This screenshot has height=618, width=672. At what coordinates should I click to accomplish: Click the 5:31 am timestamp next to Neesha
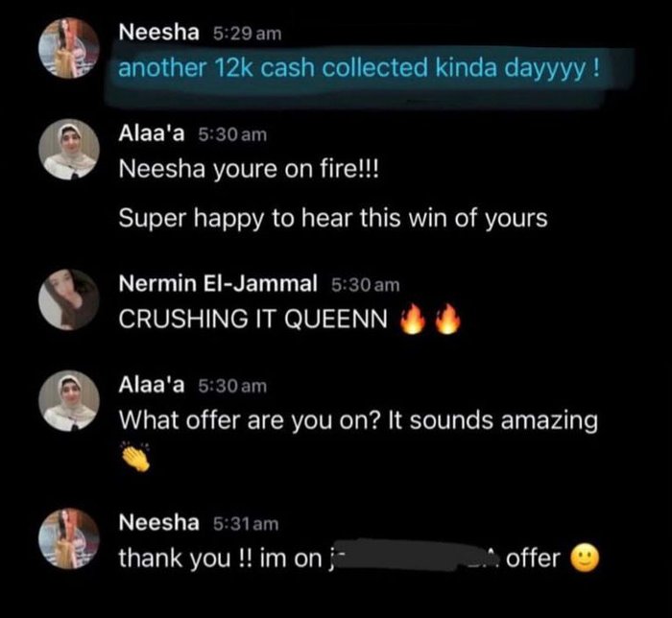(246, 524)
